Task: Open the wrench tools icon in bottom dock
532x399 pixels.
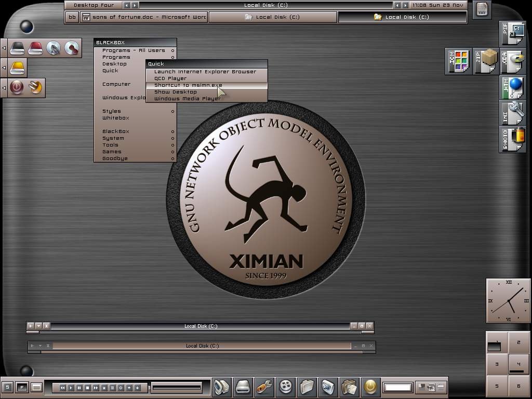Action: pos(264,387)
